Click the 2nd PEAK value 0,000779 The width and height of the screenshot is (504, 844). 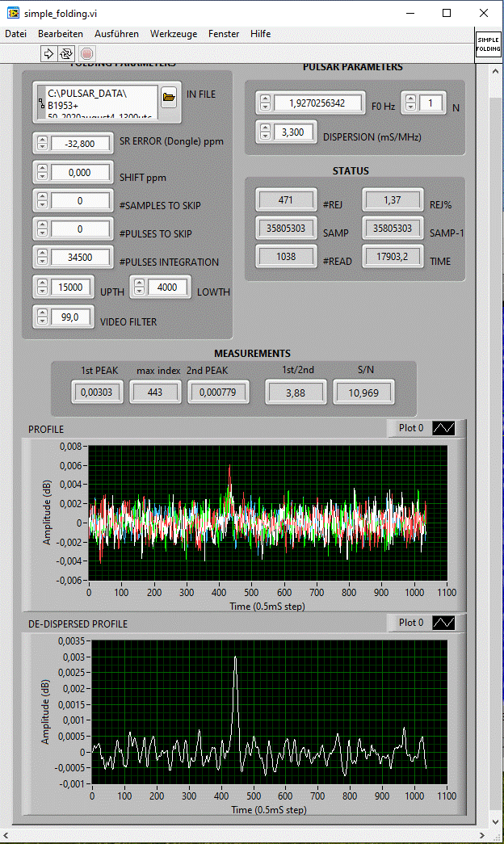tap(218, 393)
